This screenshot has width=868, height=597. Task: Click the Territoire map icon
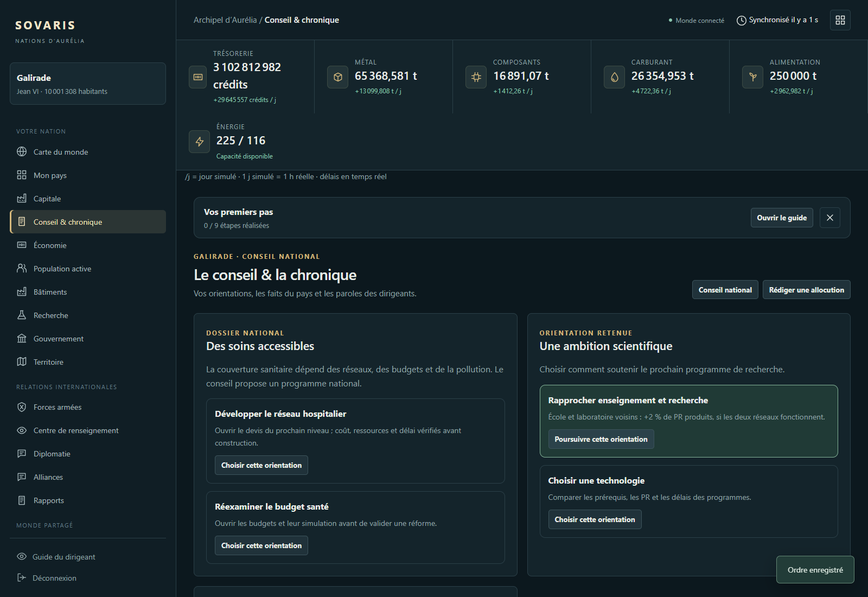click(22, 361)
